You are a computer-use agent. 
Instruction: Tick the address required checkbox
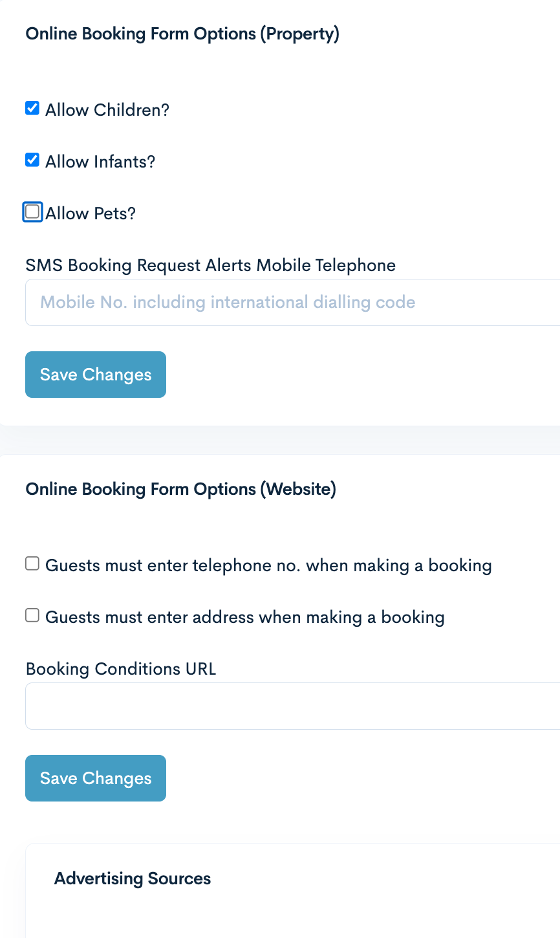pyautogui.click(x=32, y=615)
